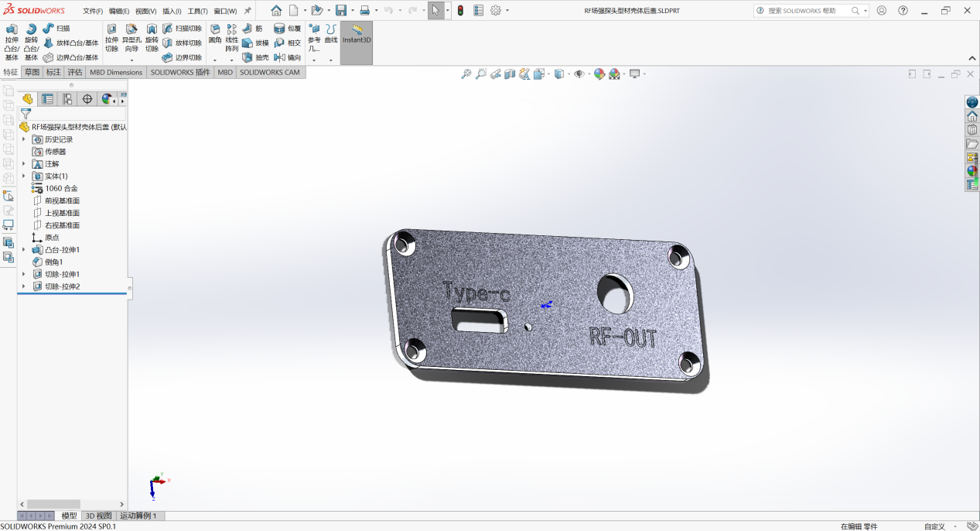This screenshot has width=980, height=531.
Task: Select the Extruded Cut tool (拉伸切除)
Action: [112, 38]
